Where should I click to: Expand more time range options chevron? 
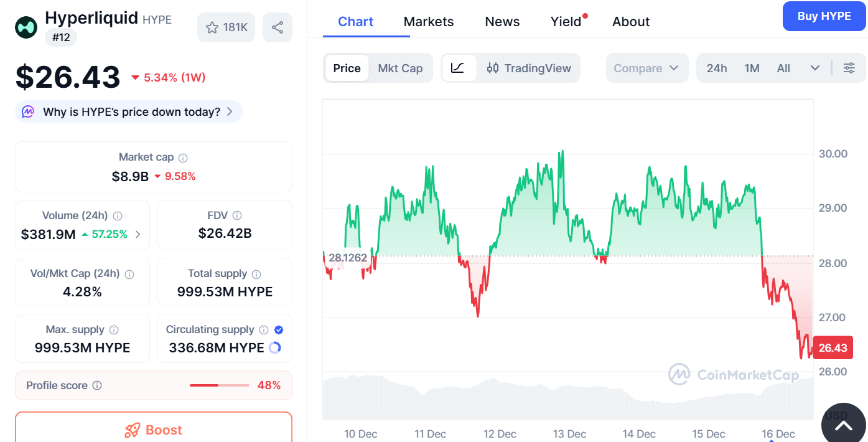click(815, 68)
